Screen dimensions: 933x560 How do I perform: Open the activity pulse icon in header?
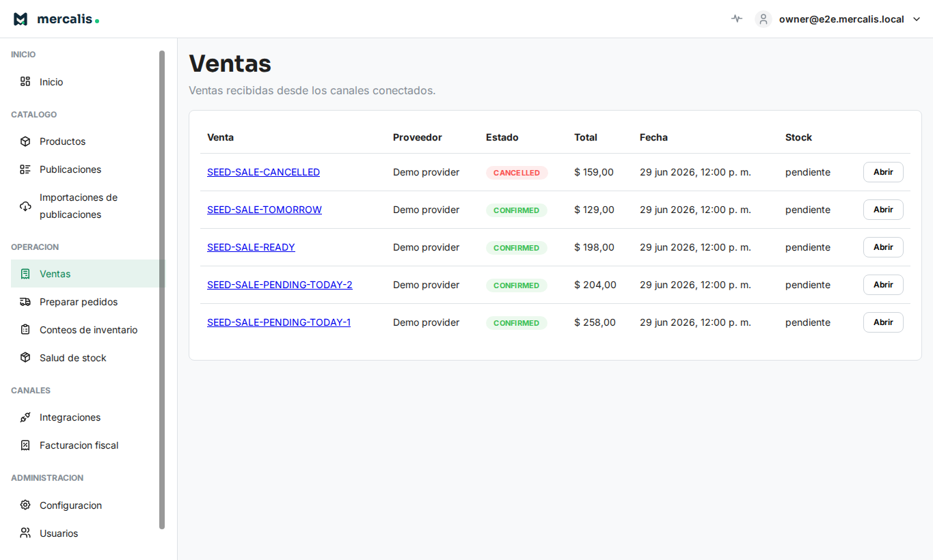pyautogui.click(x=736, y=19)
